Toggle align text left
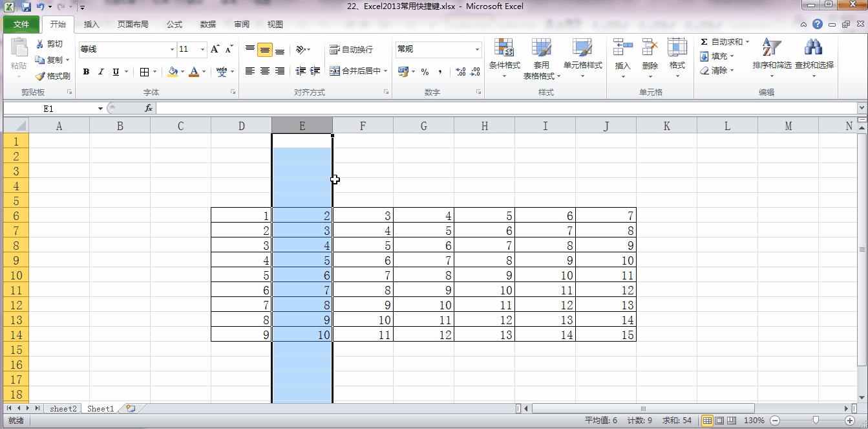This screenshot has height=429, width=868. click(x=250, y=71)
